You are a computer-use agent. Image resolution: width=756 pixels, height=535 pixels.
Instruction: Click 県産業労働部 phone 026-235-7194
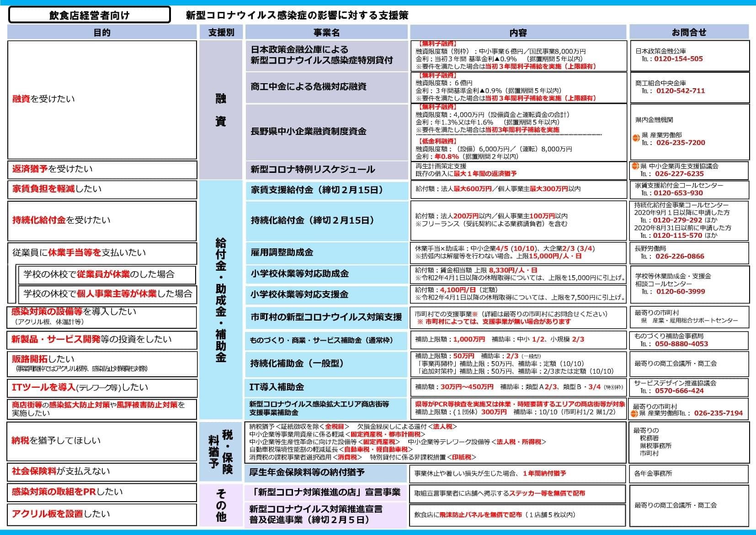[x=719, y=413]
